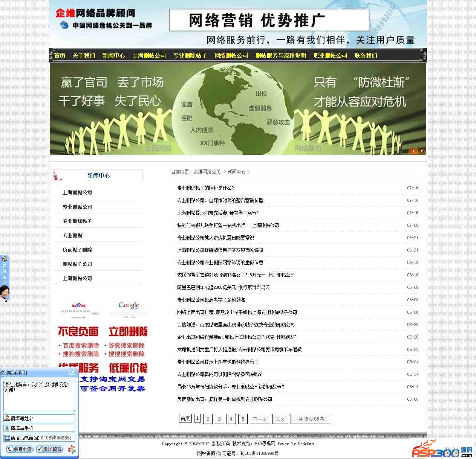Open article 专业删除帖子的网址是什么?
476x459 pixels.
(205, 188)
